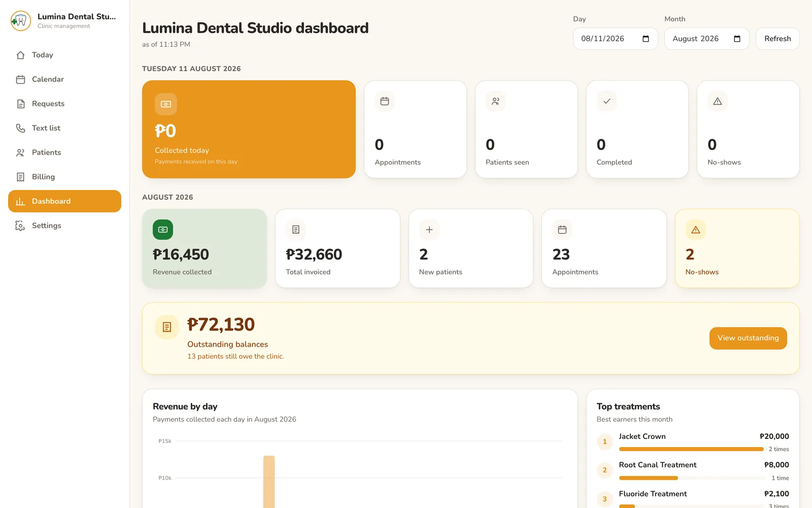The image size is (812, 508).
Task: Click the tall revenue bar in chart
Action: coord(269,482)
